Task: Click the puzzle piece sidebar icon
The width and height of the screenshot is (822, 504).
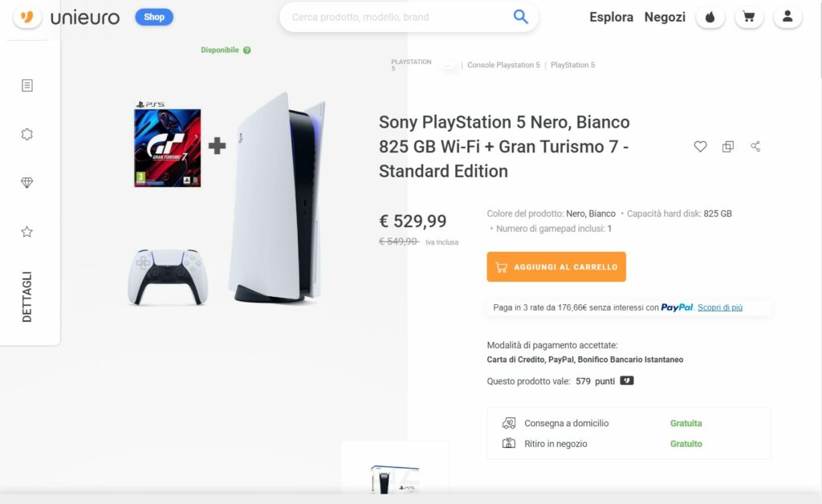Action: 27,134
